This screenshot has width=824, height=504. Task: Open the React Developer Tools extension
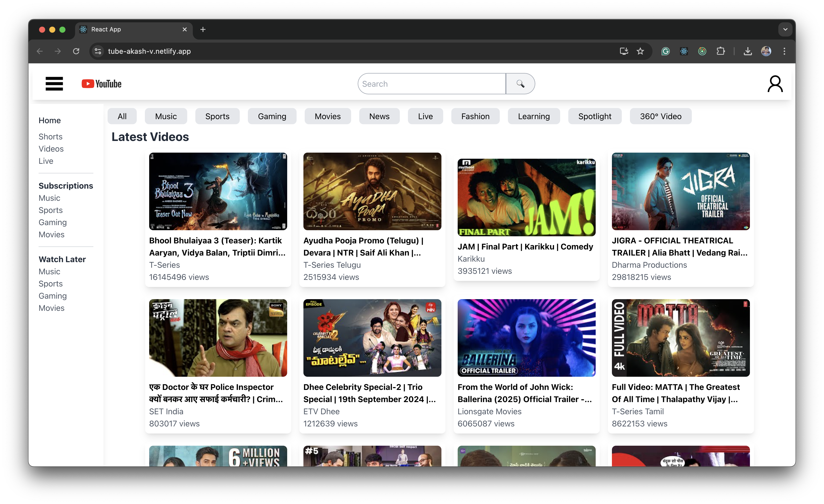[x=684, y=51]
